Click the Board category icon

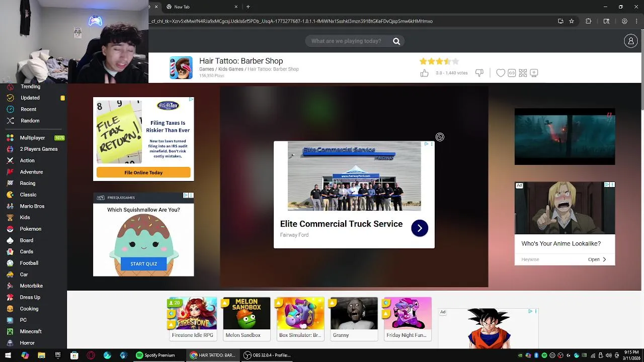(x=10, y=240)
